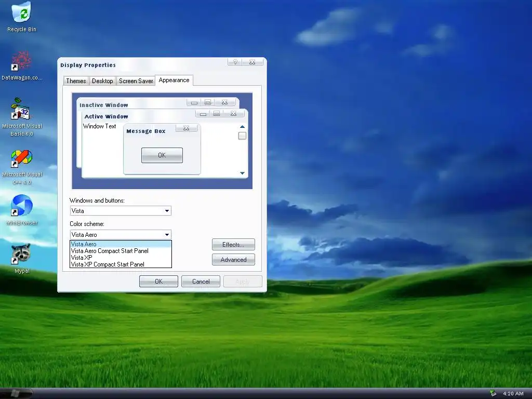Switch to the Screen Saver tab
Screen dimensions: 532x399
[x=136, y=81]
